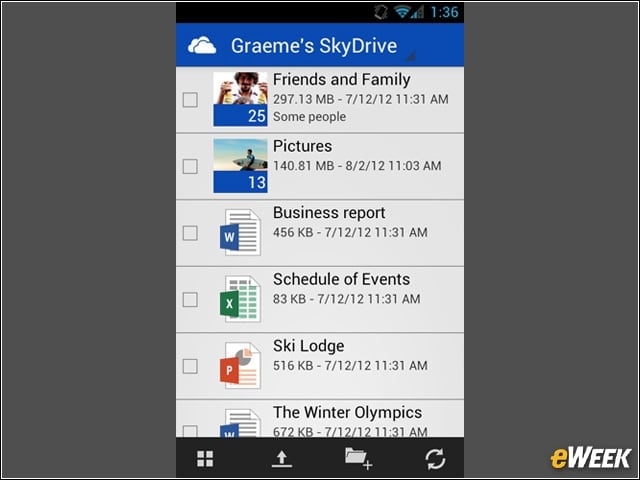Switch to grid thumbnail view
The image size is (640, 480).
205,459
